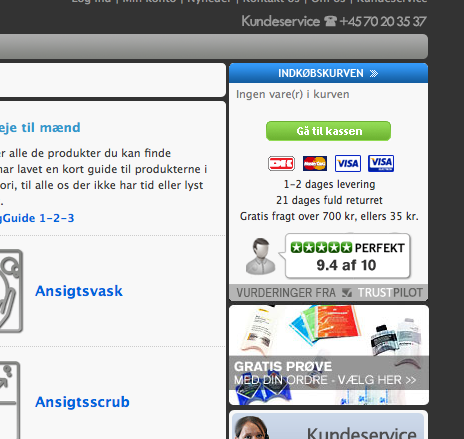Viewport: 464px width, 439px height.
Task: Open the Guide 1-2-3 link
Action: pyautogui.click(x=37, y=218)
